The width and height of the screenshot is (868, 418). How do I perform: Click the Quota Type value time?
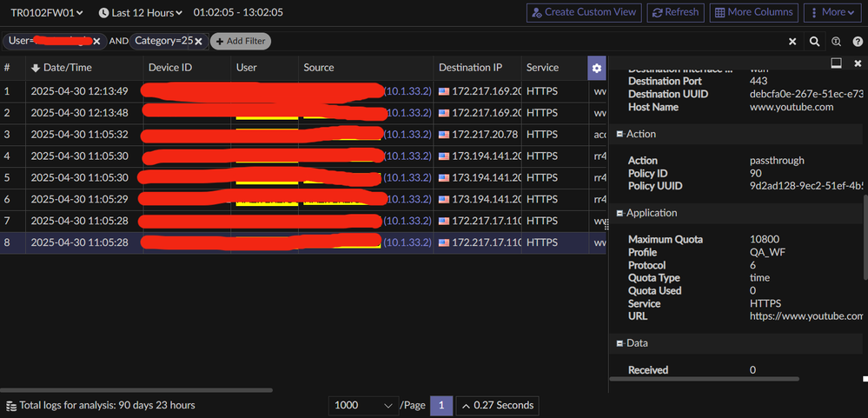(759, 278)
